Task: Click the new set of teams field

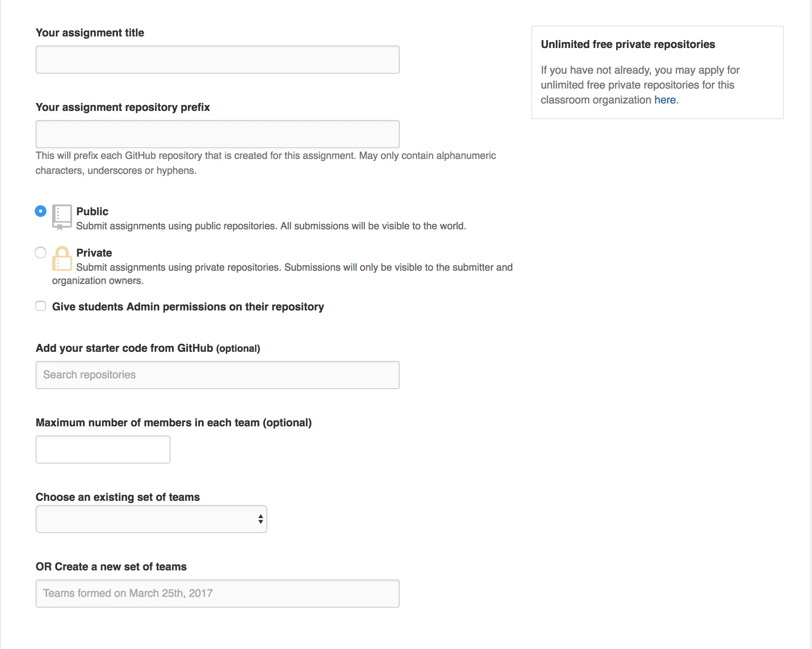Action: coord(217,594)
